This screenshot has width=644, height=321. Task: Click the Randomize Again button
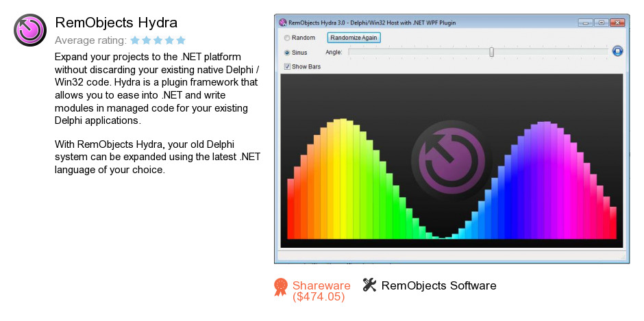click(354, 38)
